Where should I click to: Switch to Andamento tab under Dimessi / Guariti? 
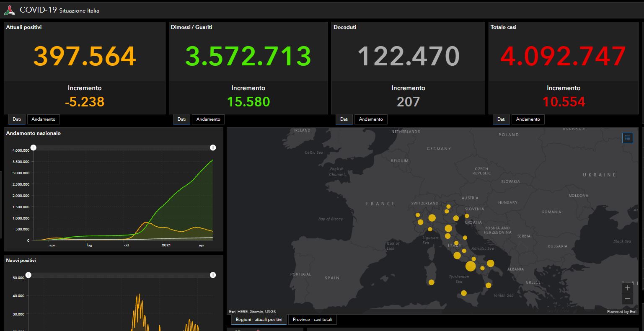click(208, 119)
